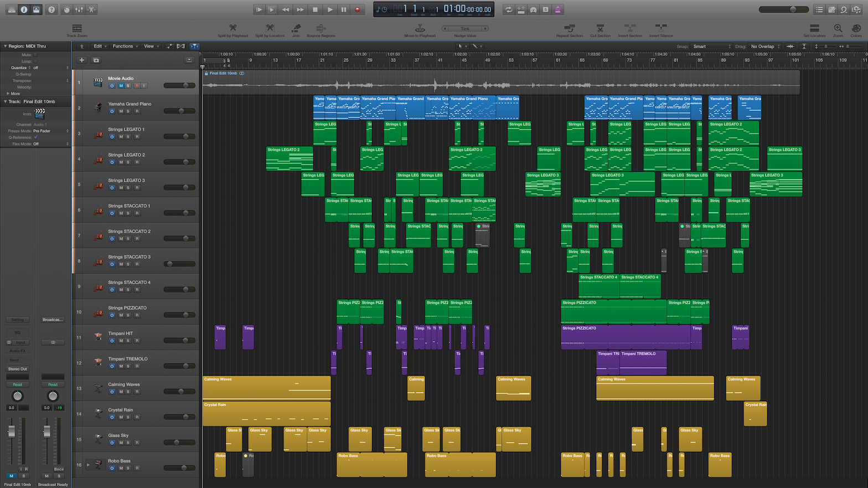868x488 pixels.
Task: Toggle the Catch playhead button
Action: click(194, 46)
